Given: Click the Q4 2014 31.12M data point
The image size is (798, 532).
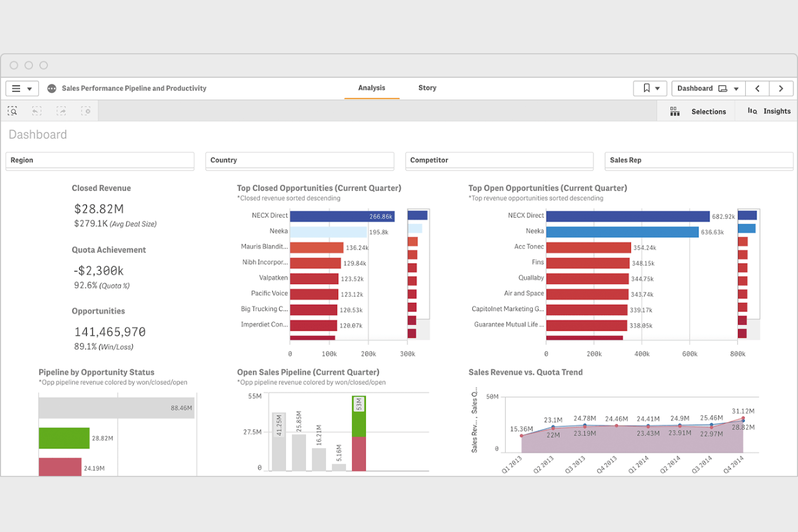Looking at the screenshot, I should [x=743, y=418].
